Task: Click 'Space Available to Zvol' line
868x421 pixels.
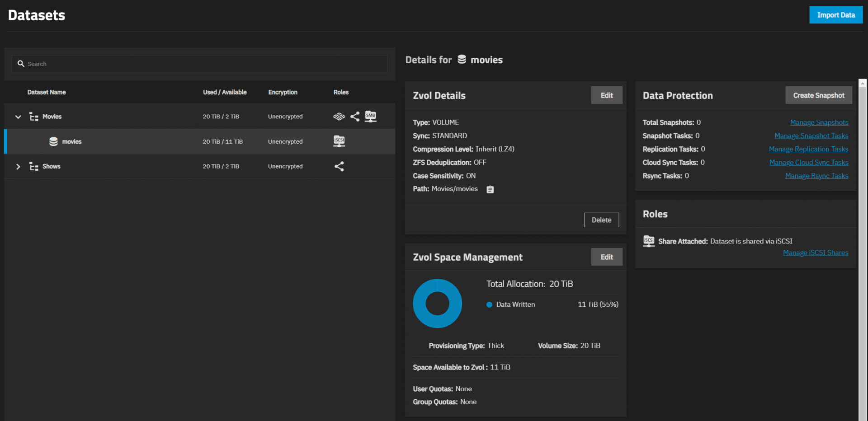Action: tap(462, 367)
